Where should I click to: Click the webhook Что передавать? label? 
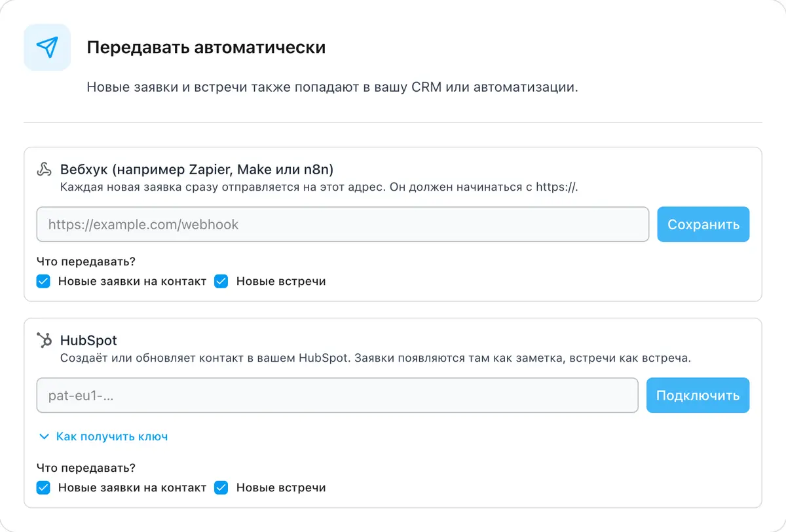point(86,261)
